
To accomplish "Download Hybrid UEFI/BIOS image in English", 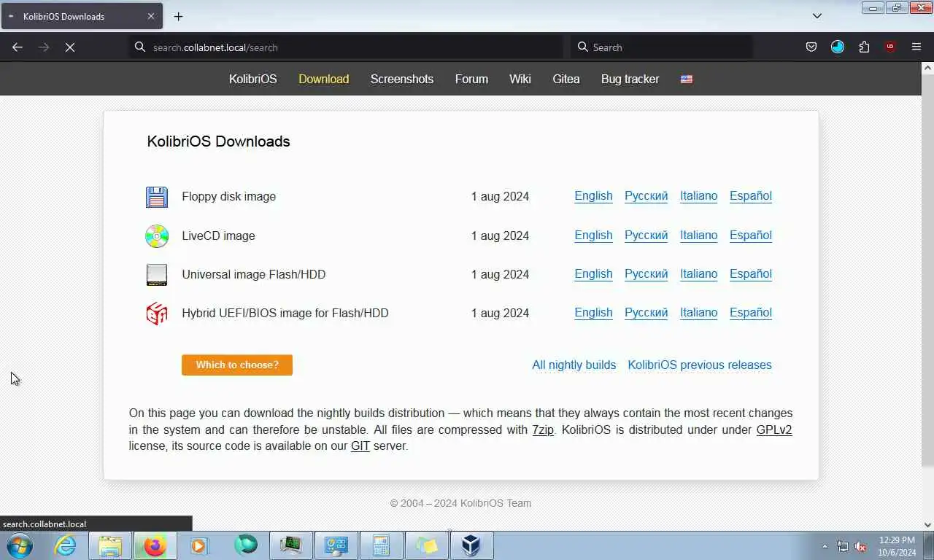I will (593, 313).
